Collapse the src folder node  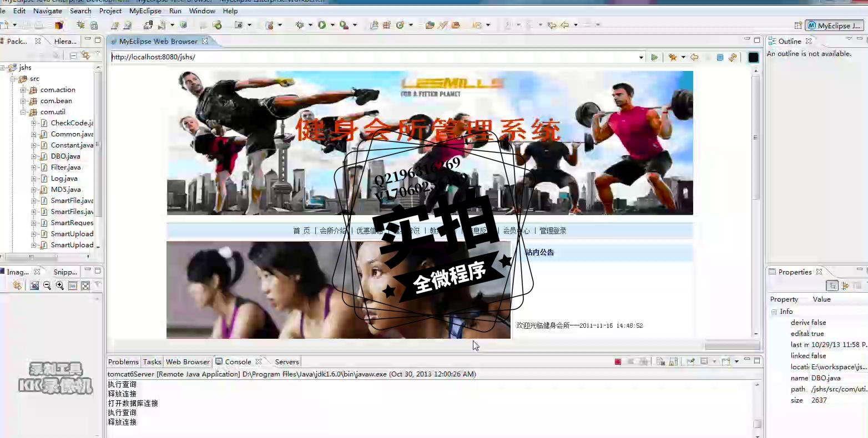[13, 79]
